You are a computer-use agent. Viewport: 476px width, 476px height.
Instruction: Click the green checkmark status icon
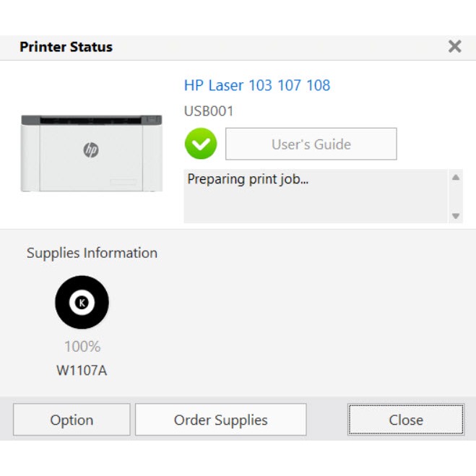point(201,144)
